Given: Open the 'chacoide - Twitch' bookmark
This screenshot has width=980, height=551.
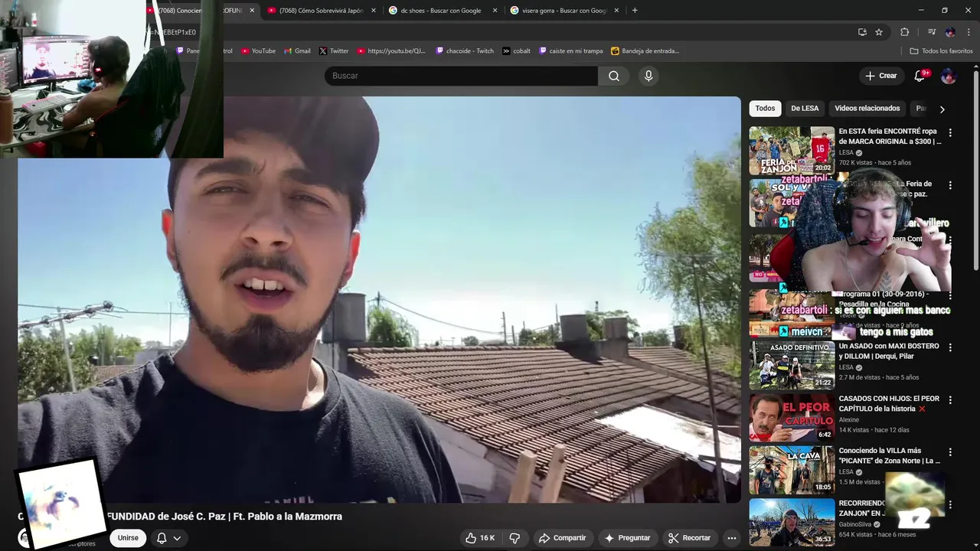Looking at the screenshot, I should pos(465,51).
